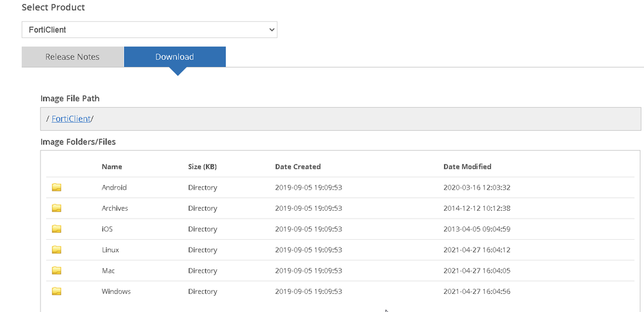Open the Select Product dropdown

point(149,30)
